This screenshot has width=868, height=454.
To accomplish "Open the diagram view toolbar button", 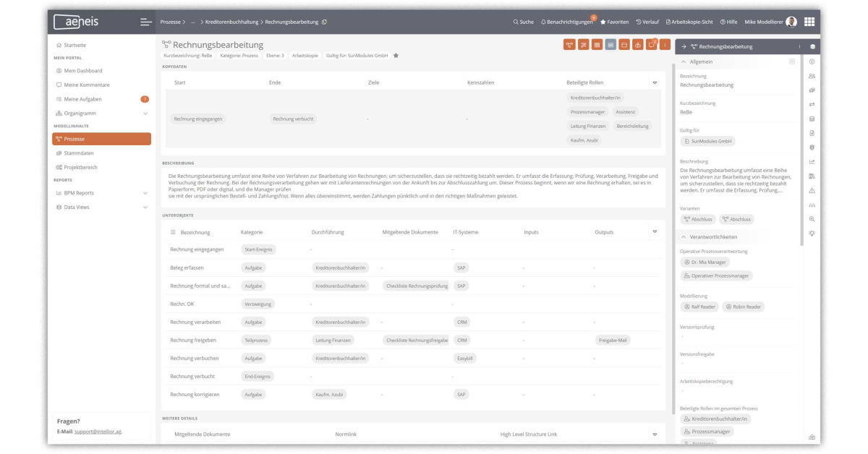I will [569, 45].
